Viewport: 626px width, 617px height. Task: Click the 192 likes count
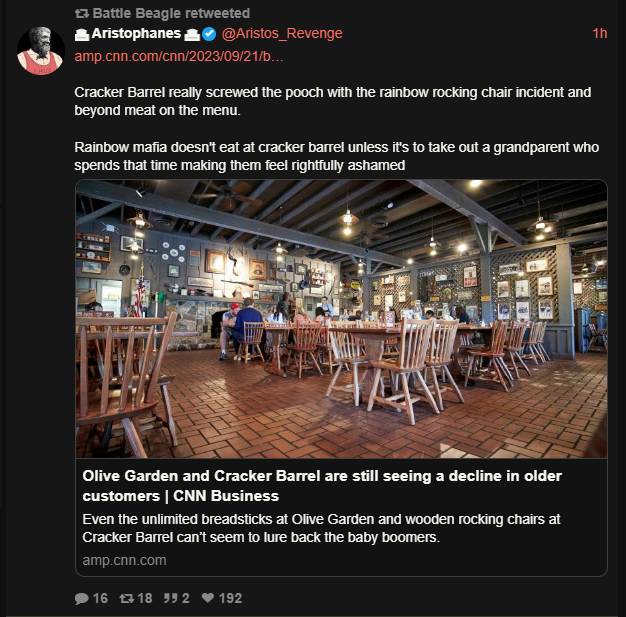230,598
